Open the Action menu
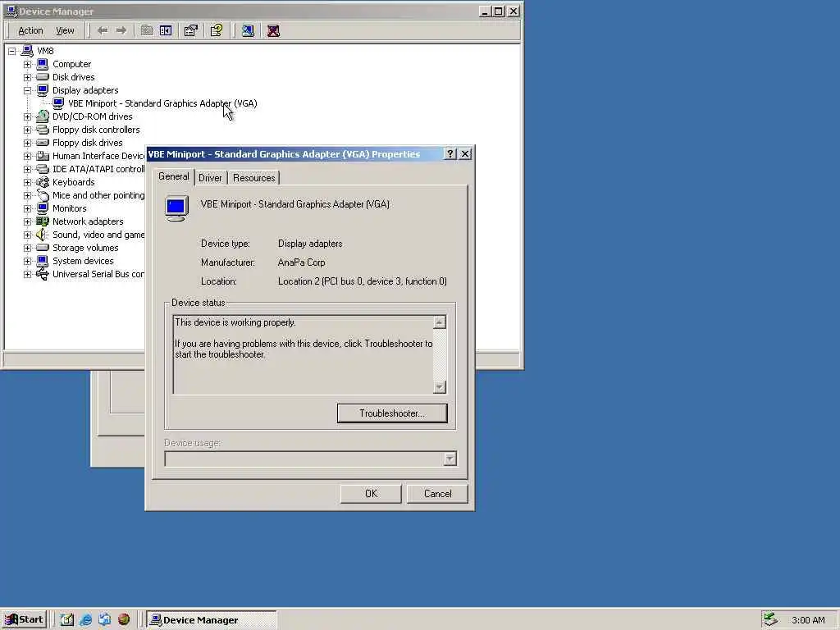This screenshot has width=840, height=630. click(x=30, y=30)
